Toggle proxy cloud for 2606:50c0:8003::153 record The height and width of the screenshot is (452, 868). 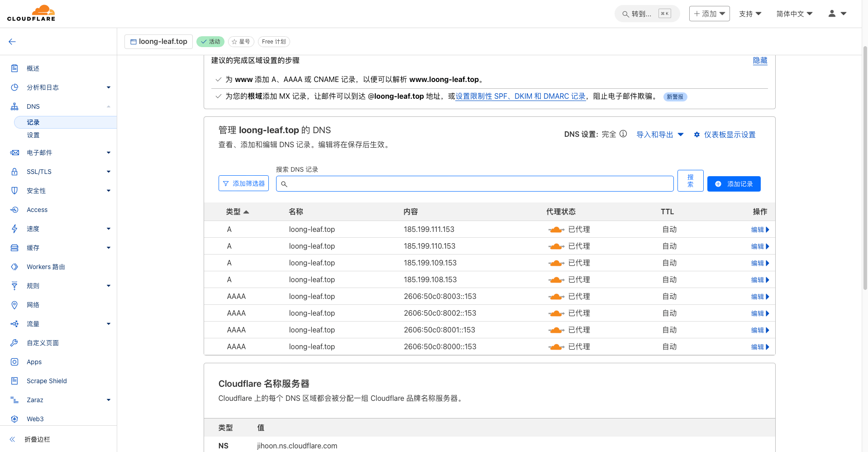pyautogui.click(x=556, y=297)
